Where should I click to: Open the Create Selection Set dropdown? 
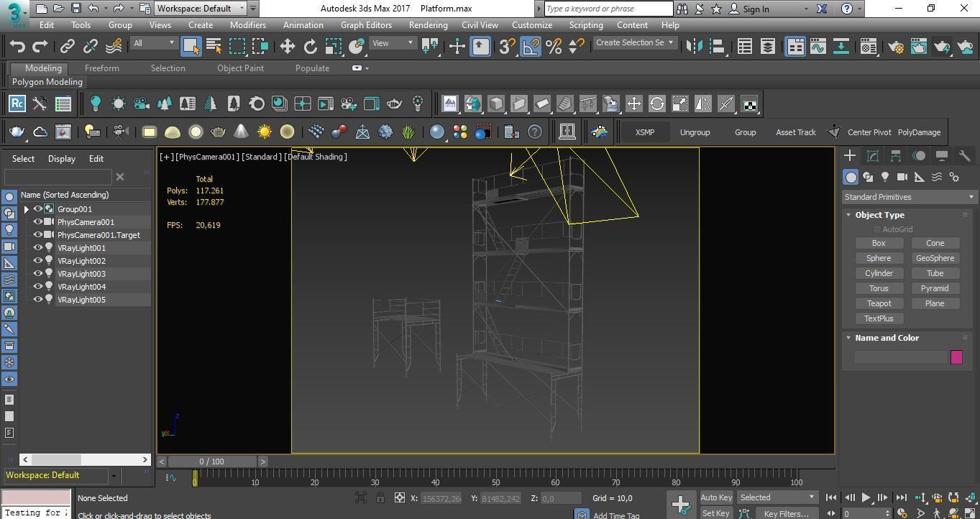point(634,43)
